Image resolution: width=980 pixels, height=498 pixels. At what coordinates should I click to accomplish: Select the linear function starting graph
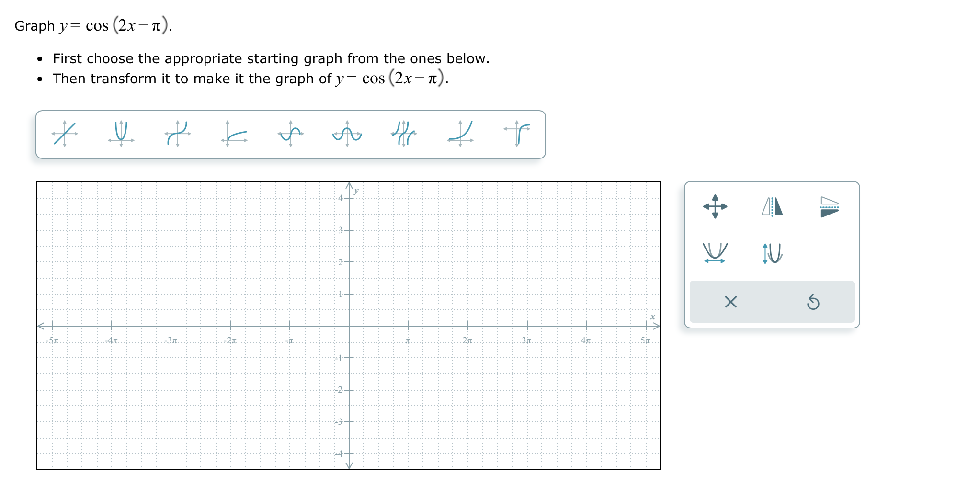[x=65, y=134]
